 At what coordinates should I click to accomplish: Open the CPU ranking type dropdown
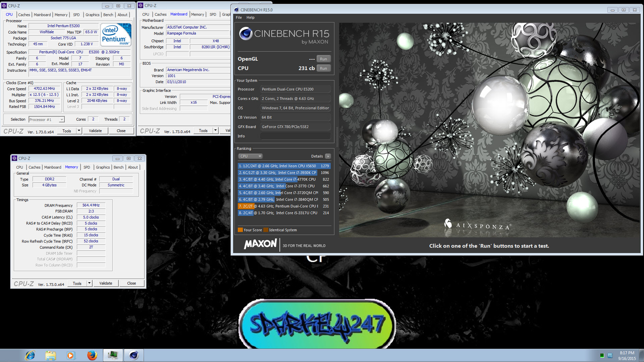pyautogui.click(x=250, y=156)
